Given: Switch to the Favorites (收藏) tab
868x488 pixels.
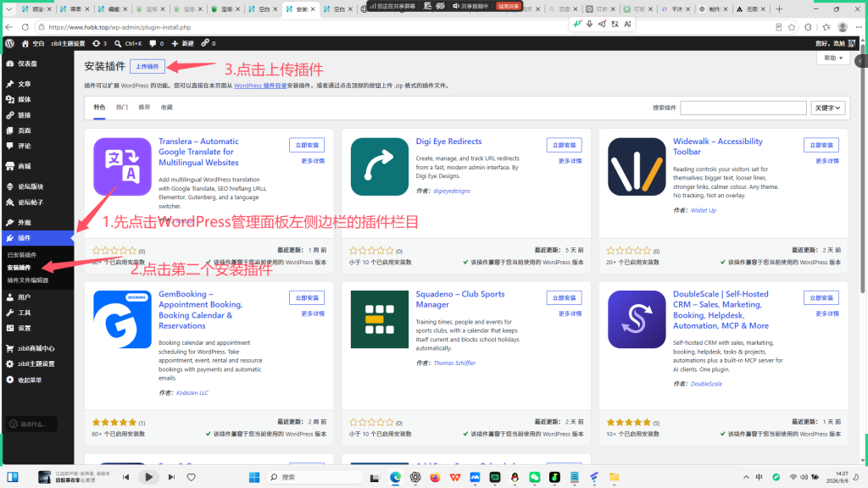Looking at the screenshot, I should tap(167, 108).
